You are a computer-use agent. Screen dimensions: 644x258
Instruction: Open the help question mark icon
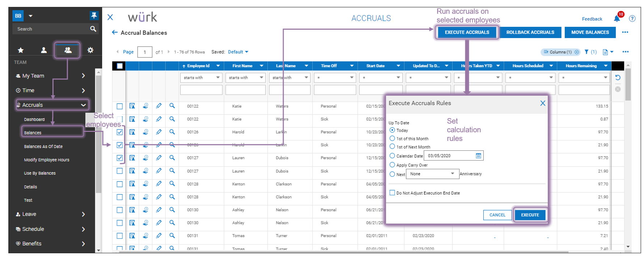click(632, 18)
